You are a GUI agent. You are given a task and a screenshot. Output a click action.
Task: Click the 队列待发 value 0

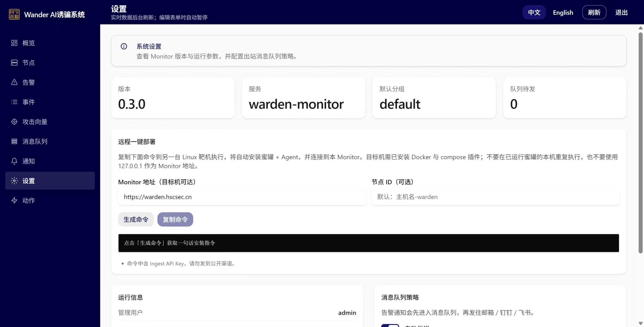(514, 104)
